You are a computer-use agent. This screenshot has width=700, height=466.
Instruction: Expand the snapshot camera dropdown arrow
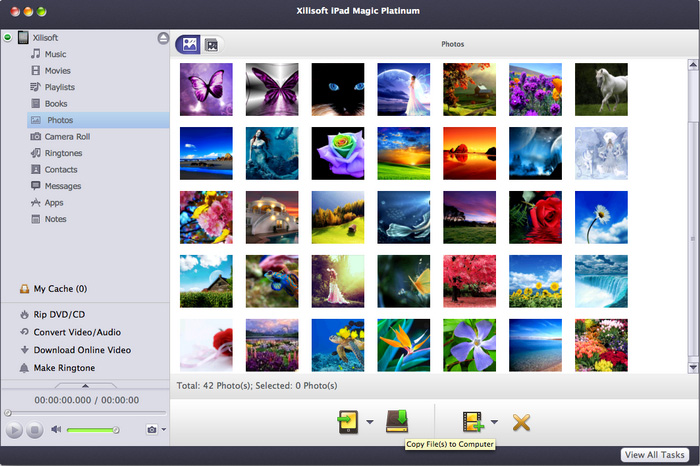pos(163,430)
